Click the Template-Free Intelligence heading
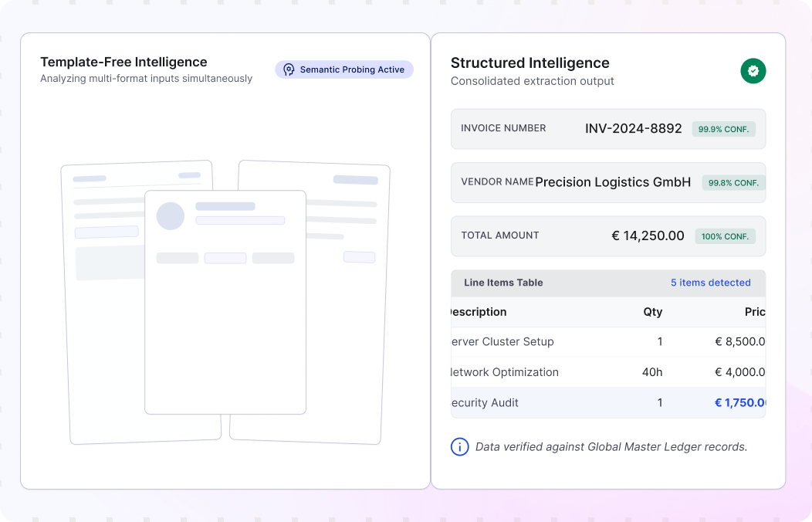 point(123,62)
